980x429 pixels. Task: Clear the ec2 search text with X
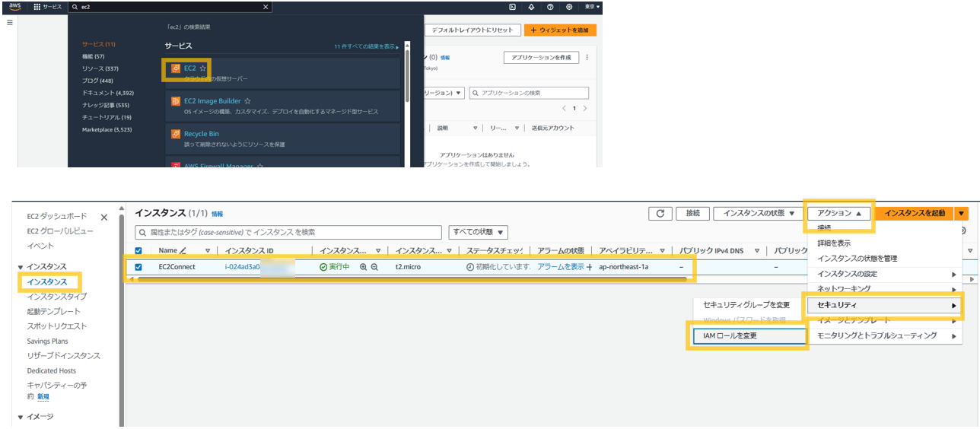tap(265, 7)
